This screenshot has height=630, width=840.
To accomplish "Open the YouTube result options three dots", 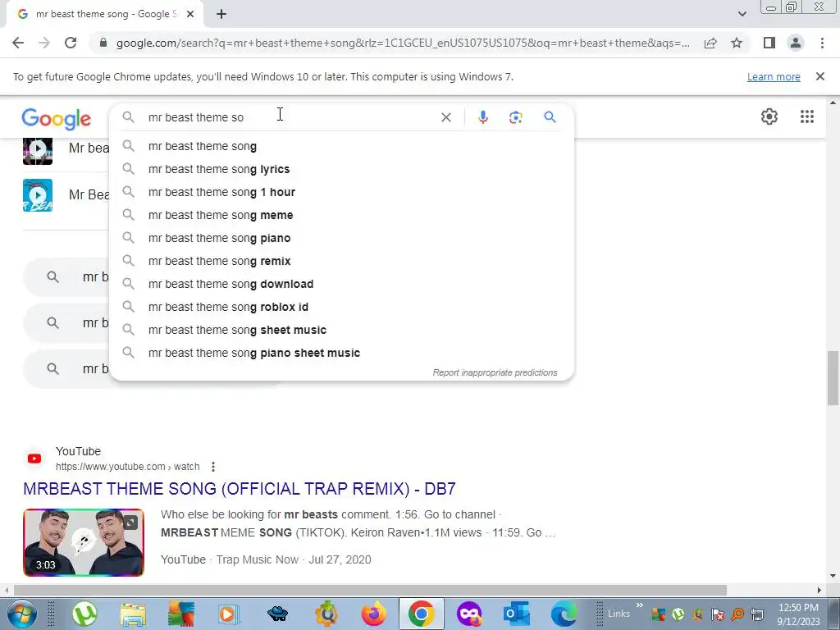I will [213, 467].
